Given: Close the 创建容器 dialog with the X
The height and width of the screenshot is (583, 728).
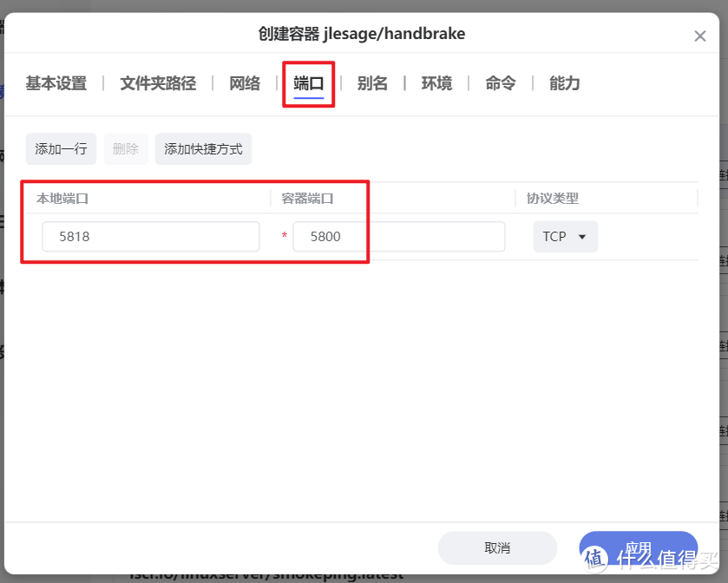Looking at the screenshot, I should pyautogui.click(x=698, y=36).
